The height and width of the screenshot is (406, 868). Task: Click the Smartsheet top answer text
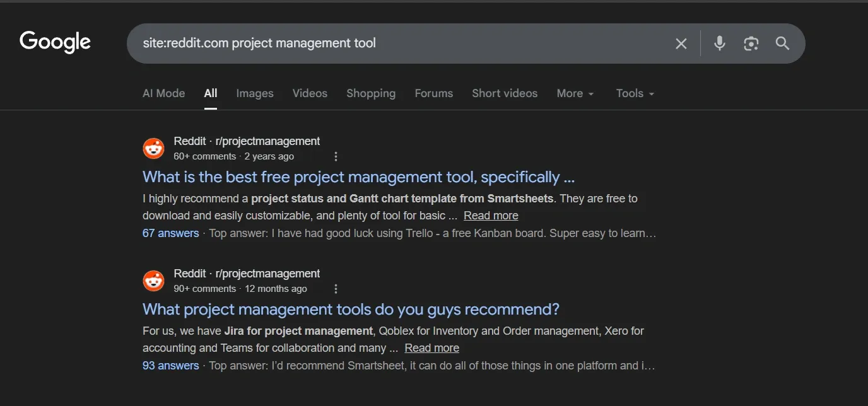tap(432, 366)
